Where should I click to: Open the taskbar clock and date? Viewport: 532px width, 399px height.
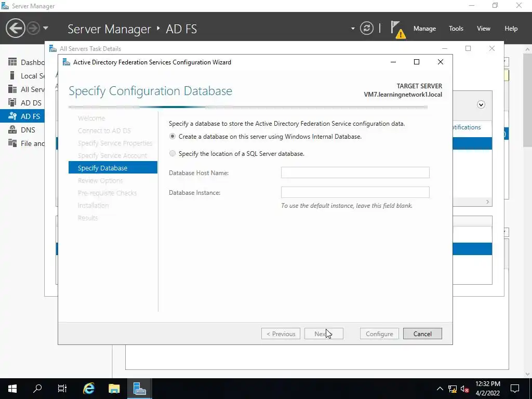click(487, 388)
